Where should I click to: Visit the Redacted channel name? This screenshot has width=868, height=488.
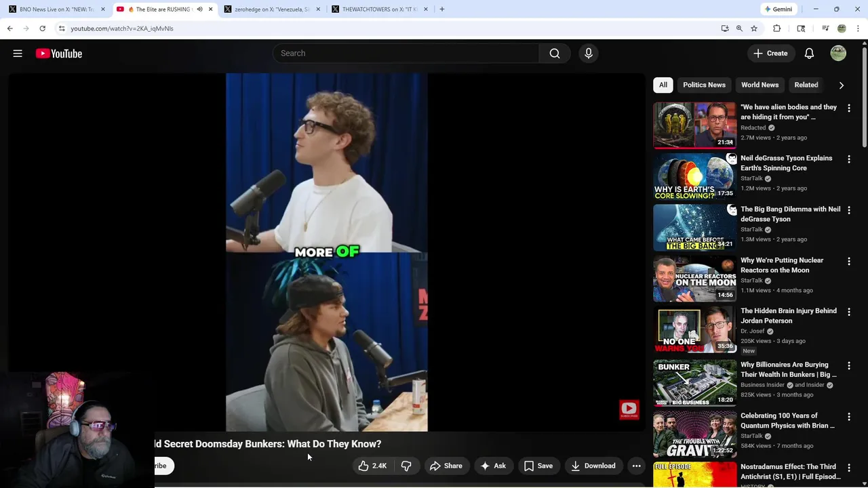753,127
